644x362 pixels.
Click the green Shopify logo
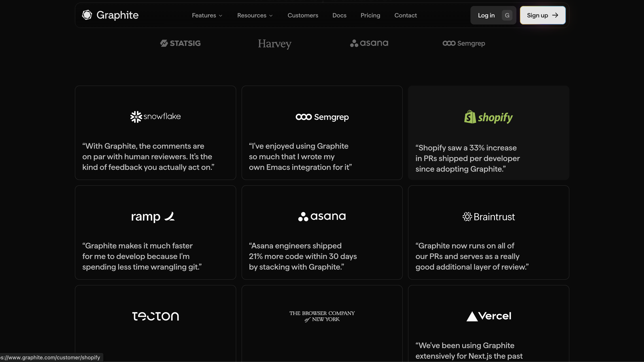pos(488,117)
